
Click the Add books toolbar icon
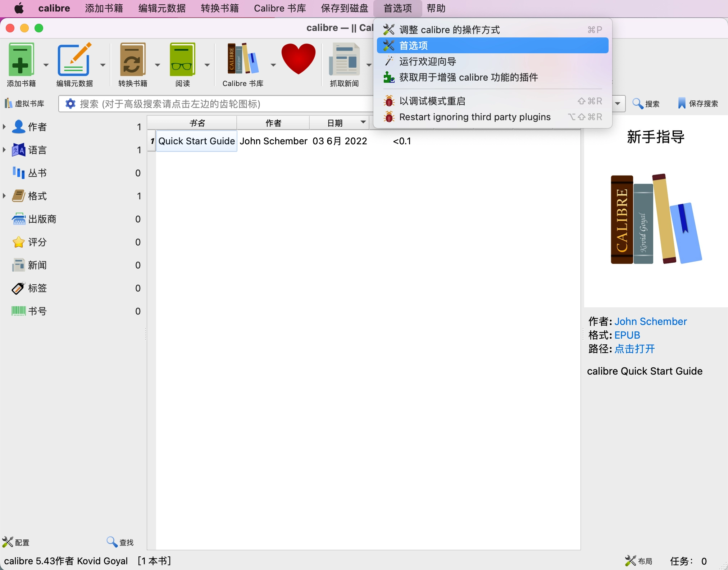(x=21, y=60)
